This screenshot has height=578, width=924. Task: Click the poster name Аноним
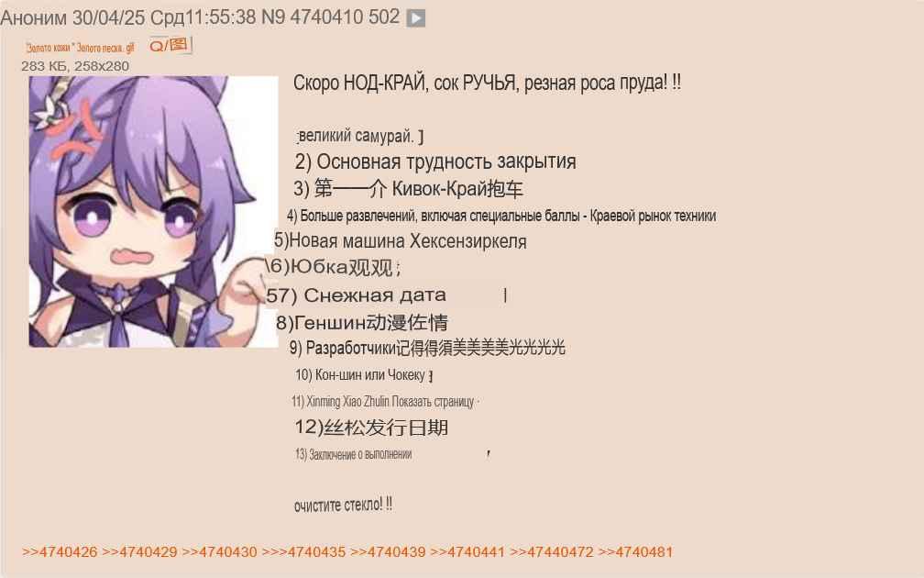click(x=34, y=17)
